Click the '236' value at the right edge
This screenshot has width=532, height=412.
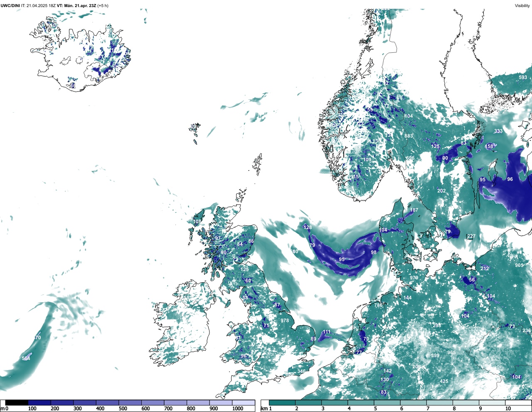click(527, 331)
